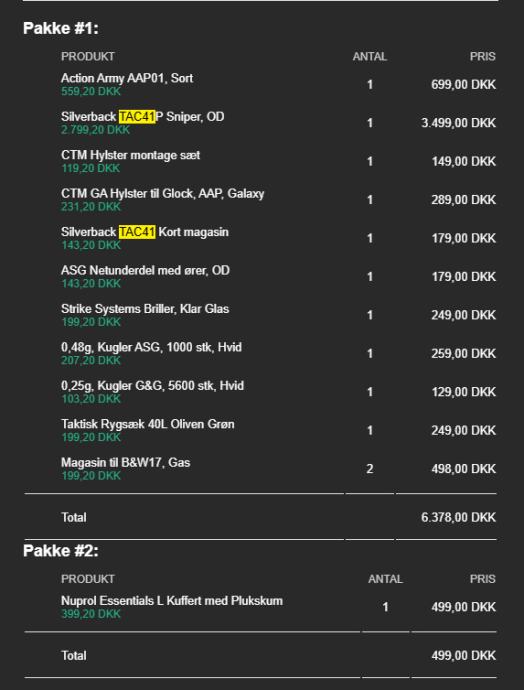
Task: Select 0,48g Kugler ASG 1000 stk
Action: (151, 347)
